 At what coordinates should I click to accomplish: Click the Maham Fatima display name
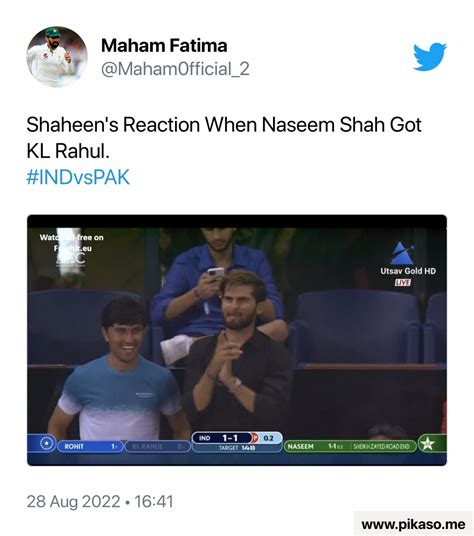click(164, 45)
